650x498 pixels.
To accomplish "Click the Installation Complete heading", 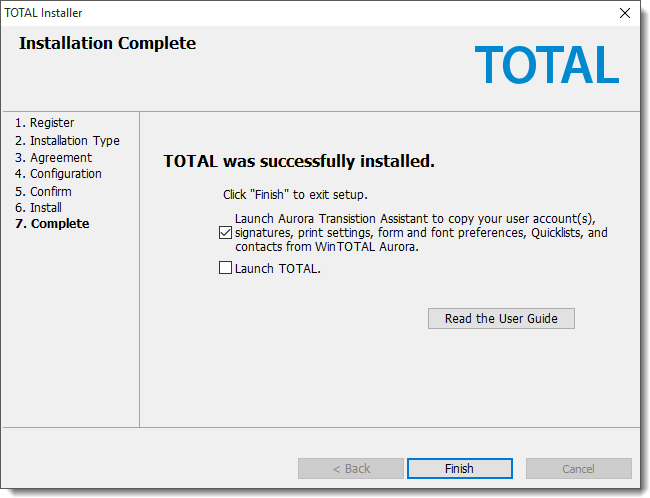I will pyautogui.click(x=107, y=43).
